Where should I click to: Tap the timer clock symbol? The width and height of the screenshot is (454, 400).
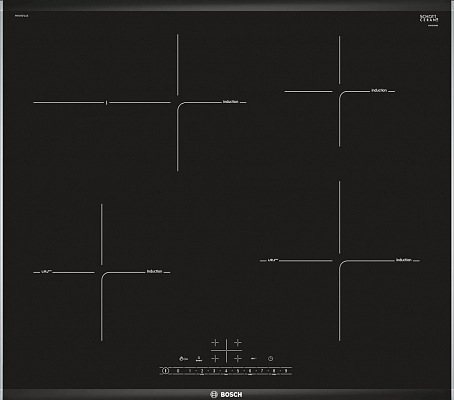coord(270,359)
